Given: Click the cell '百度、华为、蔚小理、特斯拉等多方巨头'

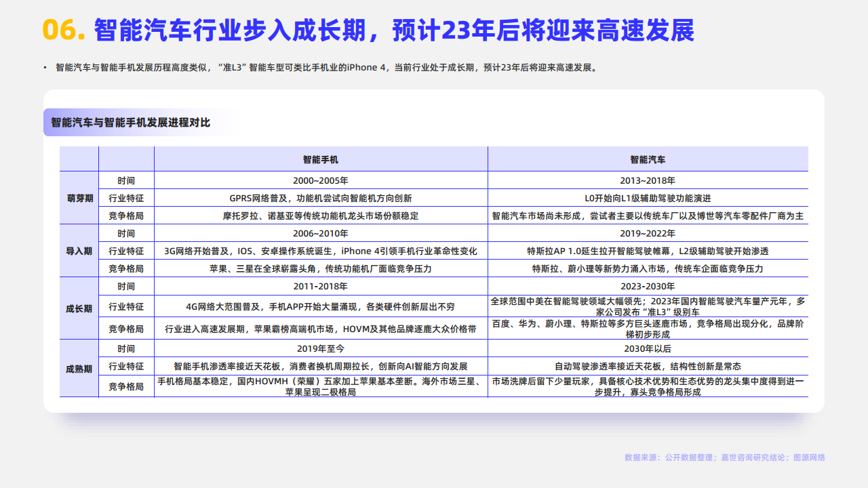Looking at the screenshot, I should click(x=648, y=329).
